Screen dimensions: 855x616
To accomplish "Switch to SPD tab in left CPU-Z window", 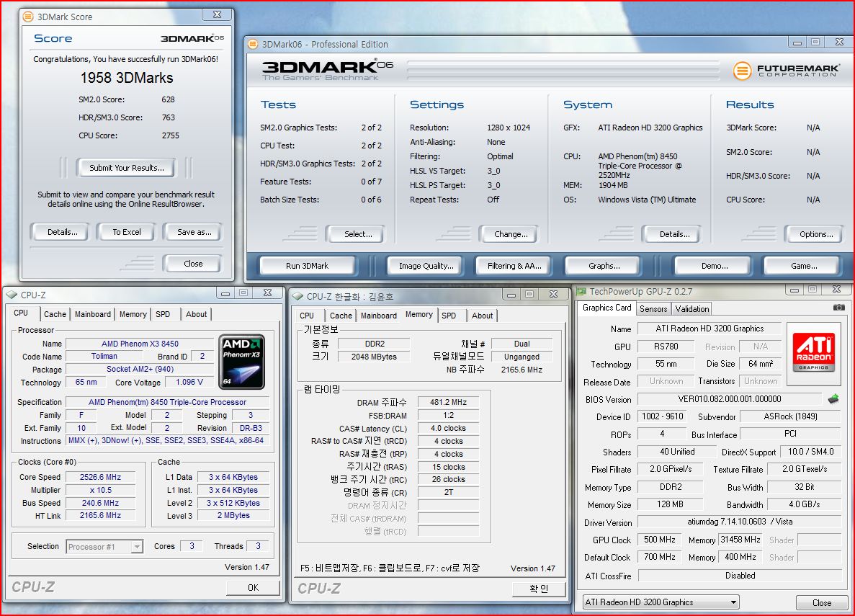I will 163,314.
